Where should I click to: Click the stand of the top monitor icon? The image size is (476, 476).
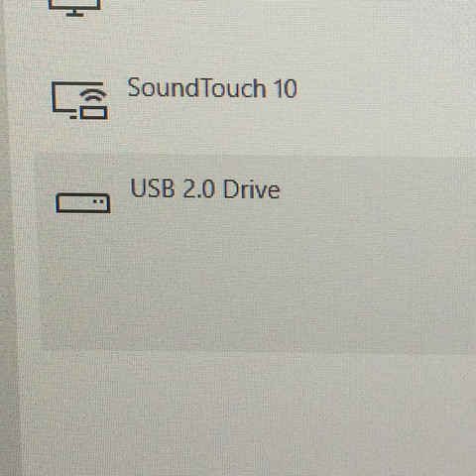74,13
